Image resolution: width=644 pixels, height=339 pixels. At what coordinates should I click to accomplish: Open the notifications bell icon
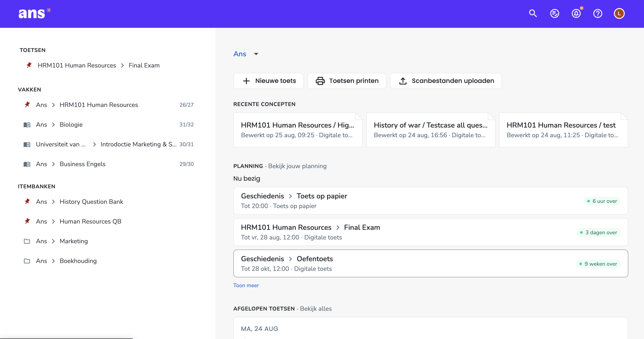pyautogui.click(x=576, y=13)
